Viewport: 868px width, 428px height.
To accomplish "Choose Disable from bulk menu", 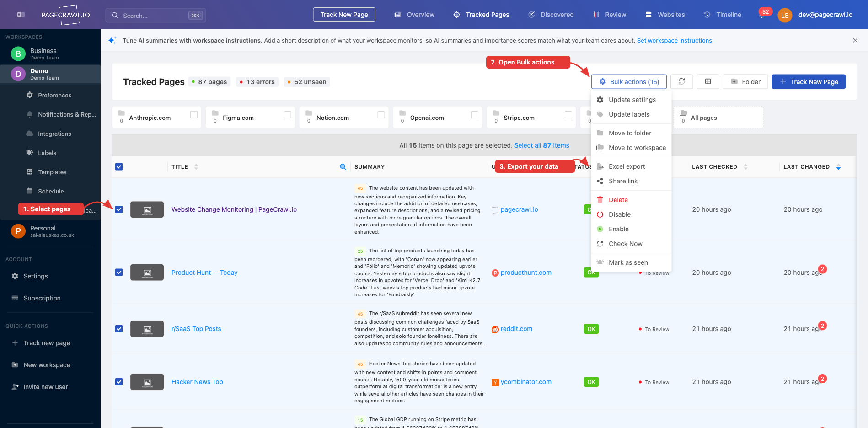I will [x=632, y=214].
